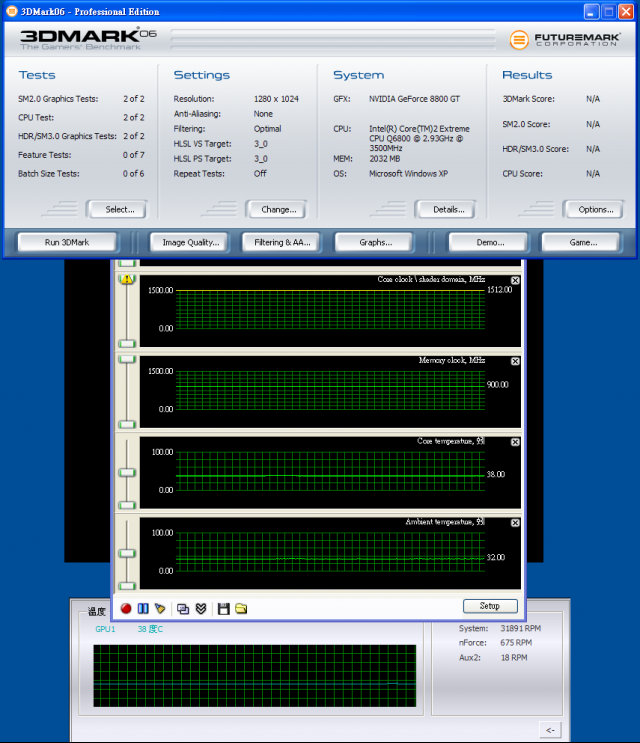Click Core temperature graph upper slider handle
The image size is (640, 743).
127,472
